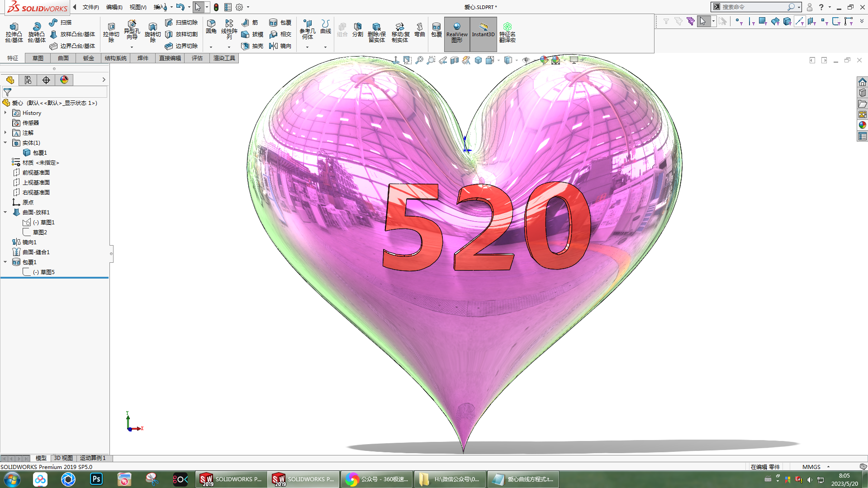Open View Palette in right task pane
868x488 pixels.
pos(863,114)
